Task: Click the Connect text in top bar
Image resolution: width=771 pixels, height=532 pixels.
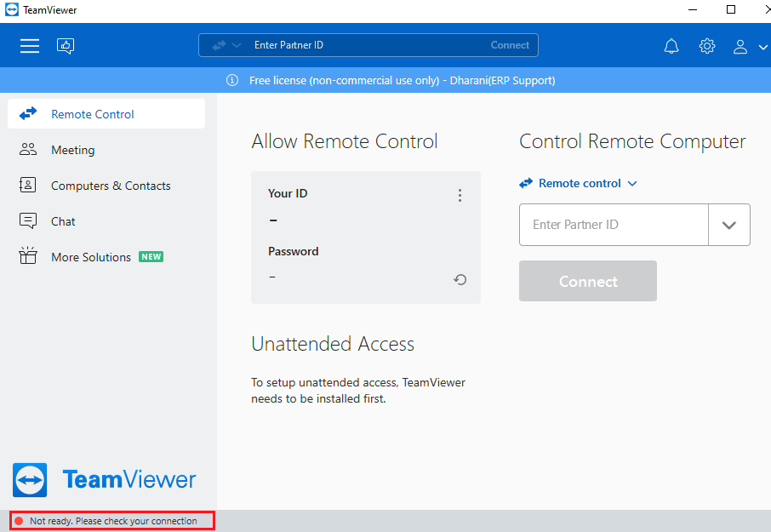Action: (510, 45)
